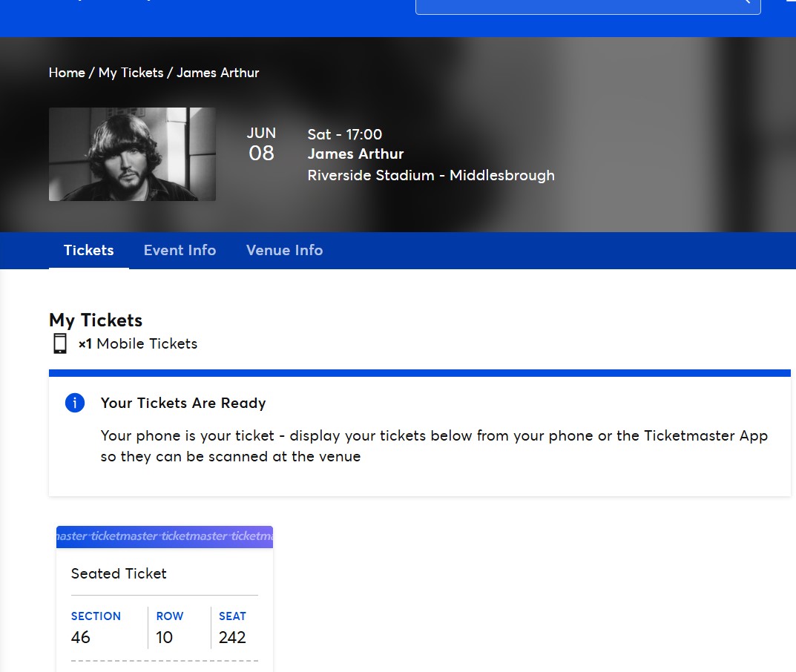
Task: Click the blue info circle icon
Action: [x=75, y=403]
